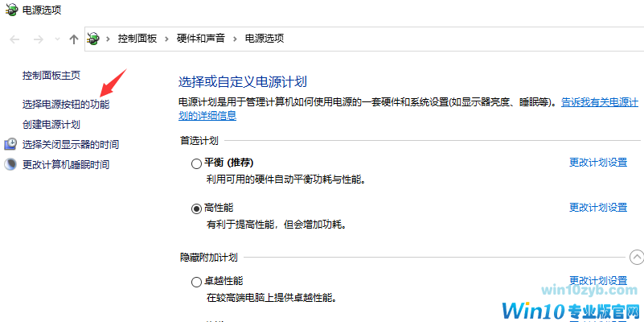Collapse the 隐藏附加计划 section
The image size is (644, 322).
point(636,258)
